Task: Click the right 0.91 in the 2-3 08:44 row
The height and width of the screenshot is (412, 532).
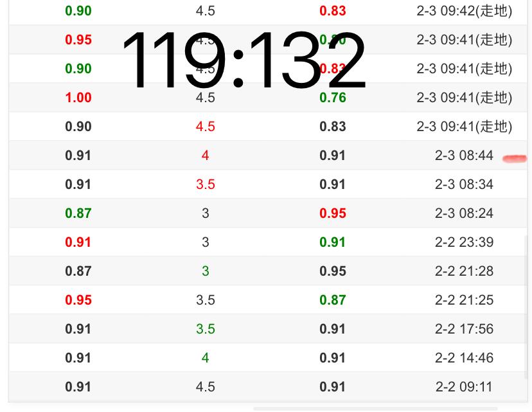Action: point(333,156)
